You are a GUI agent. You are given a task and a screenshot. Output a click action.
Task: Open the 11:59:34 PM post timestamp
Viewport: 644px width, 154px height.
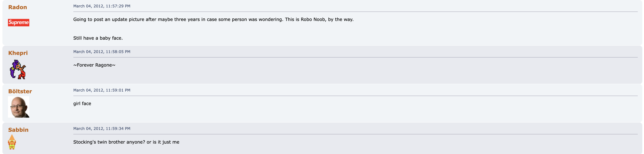click(102, 128)
